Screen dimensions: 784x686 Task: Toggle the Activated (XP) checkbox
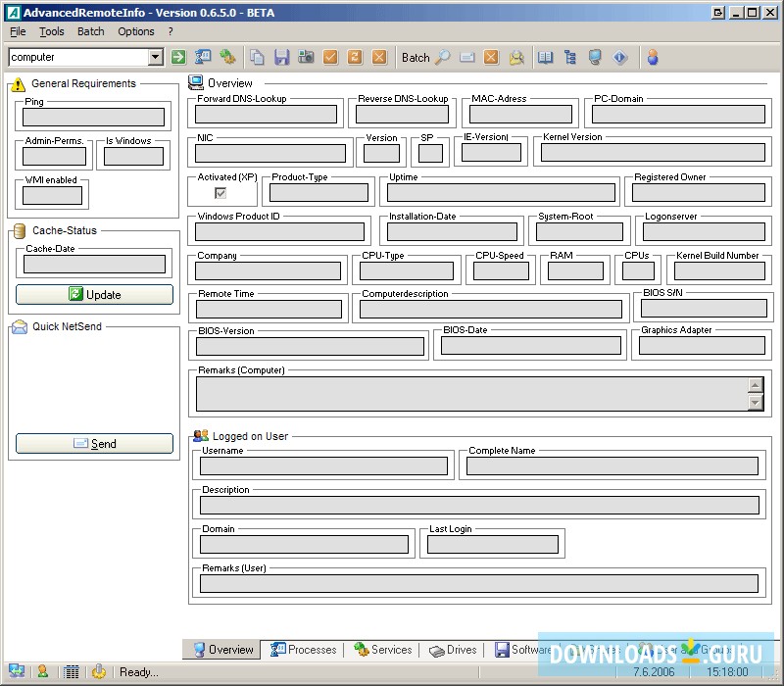click(220, 193)
